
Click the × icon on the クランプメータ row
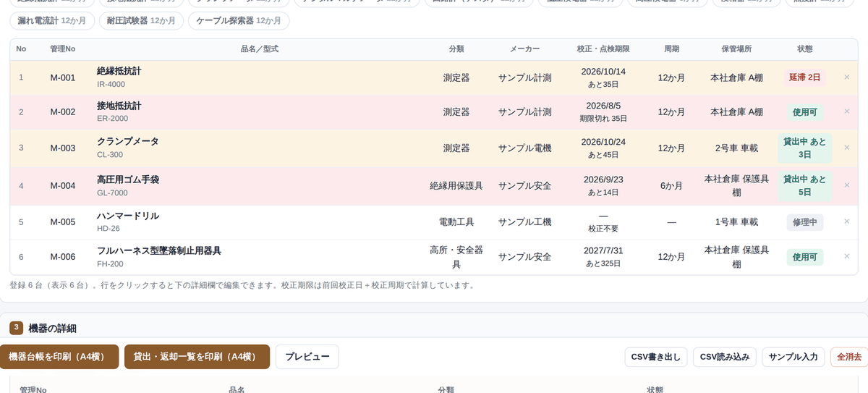pyautogui.click(x=846, y=148)
